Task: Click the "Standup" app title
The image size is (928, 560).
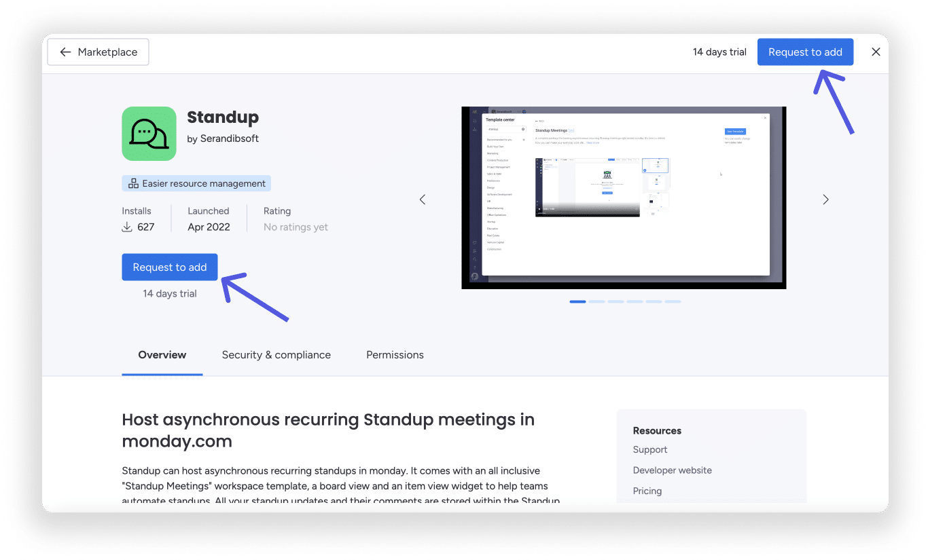Action: coord(223,117)
